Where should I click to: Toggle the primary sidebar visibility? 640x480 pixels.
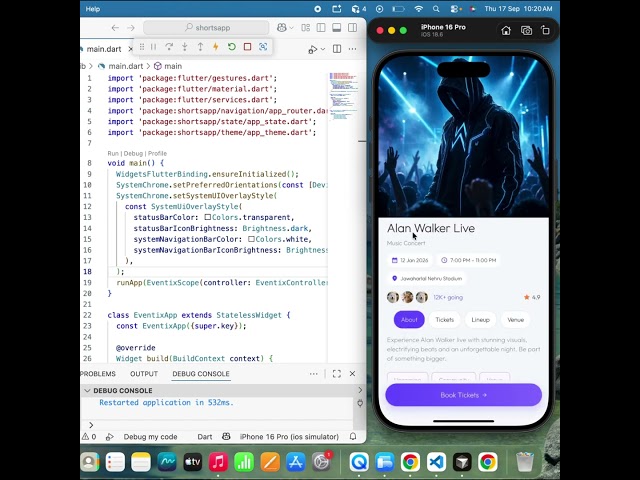click(x=321, y=28)
